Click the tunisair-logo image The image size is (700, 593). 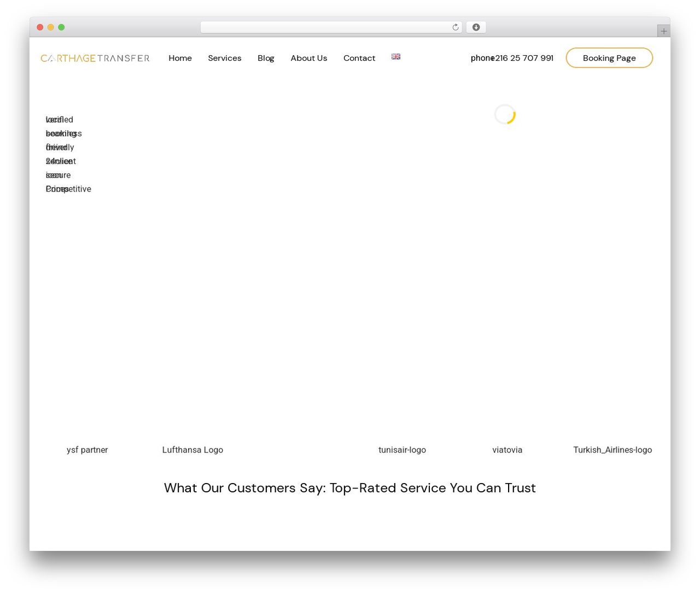[x=402, y=450]
